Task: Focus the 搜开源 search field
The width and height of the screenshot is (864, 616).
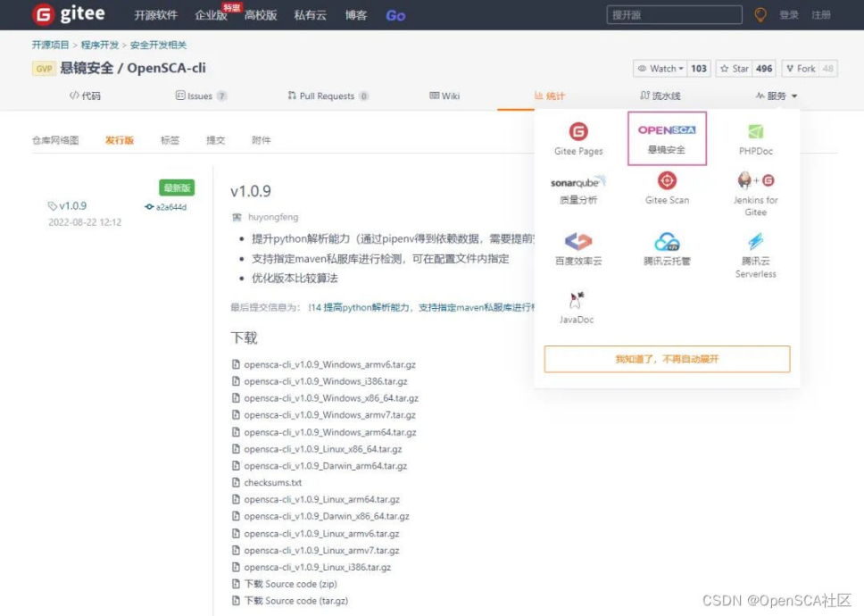Action: [675, 15]
